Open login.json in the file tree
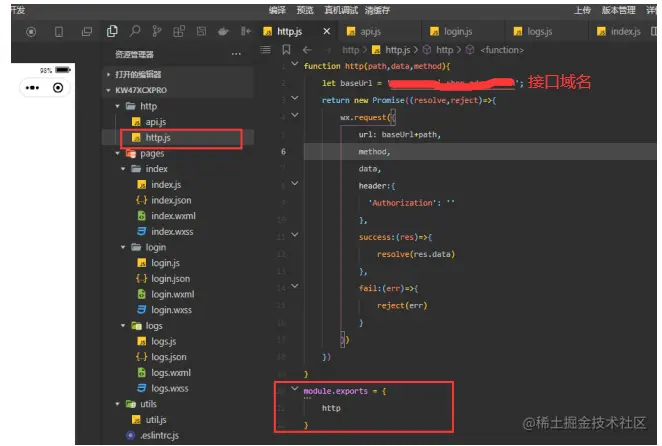 click(x=170, y=279)
